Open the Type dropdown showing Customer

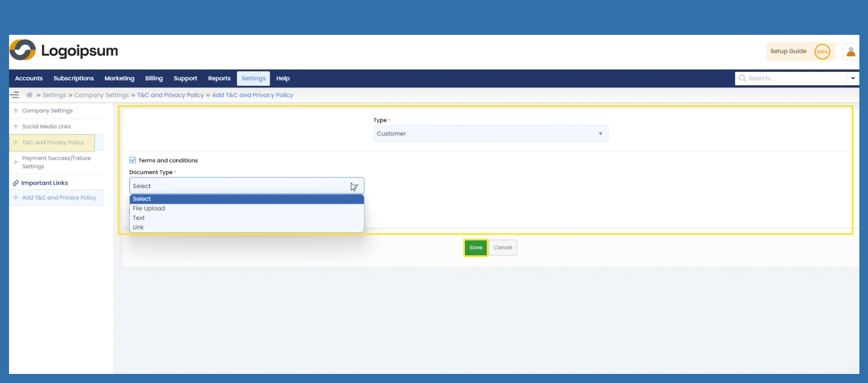490,134
